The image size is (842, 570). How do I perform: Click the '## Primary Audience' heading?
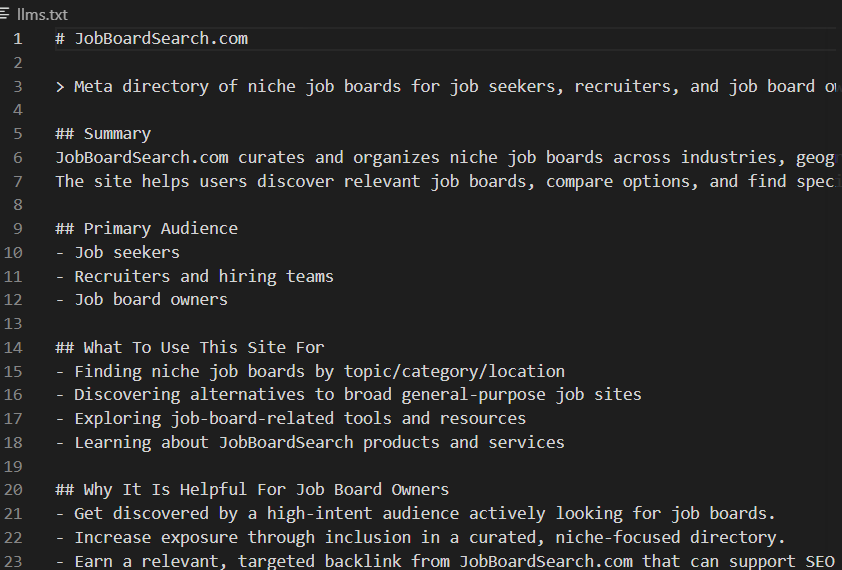tap(147, 228)
